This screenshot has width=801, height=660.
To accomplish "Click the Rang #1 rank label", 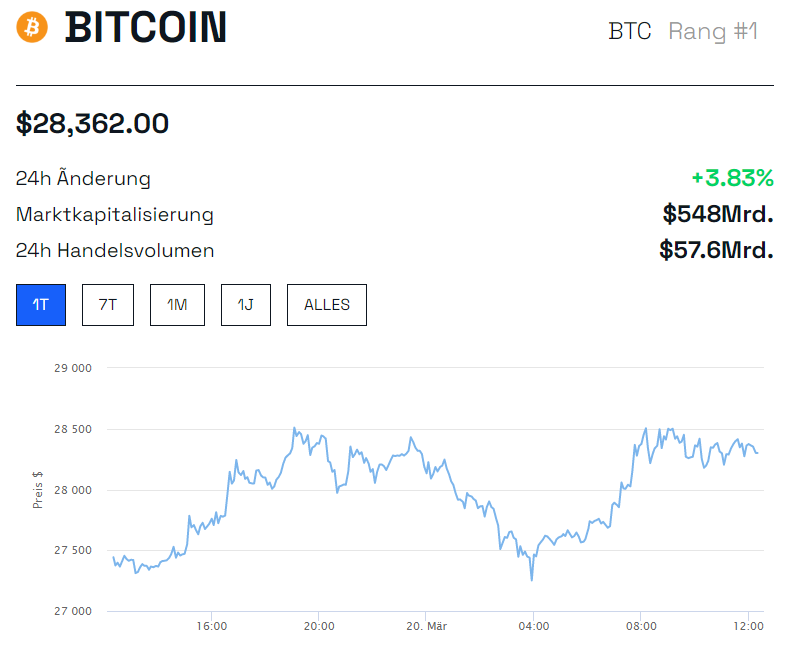I will coord(713,31).
